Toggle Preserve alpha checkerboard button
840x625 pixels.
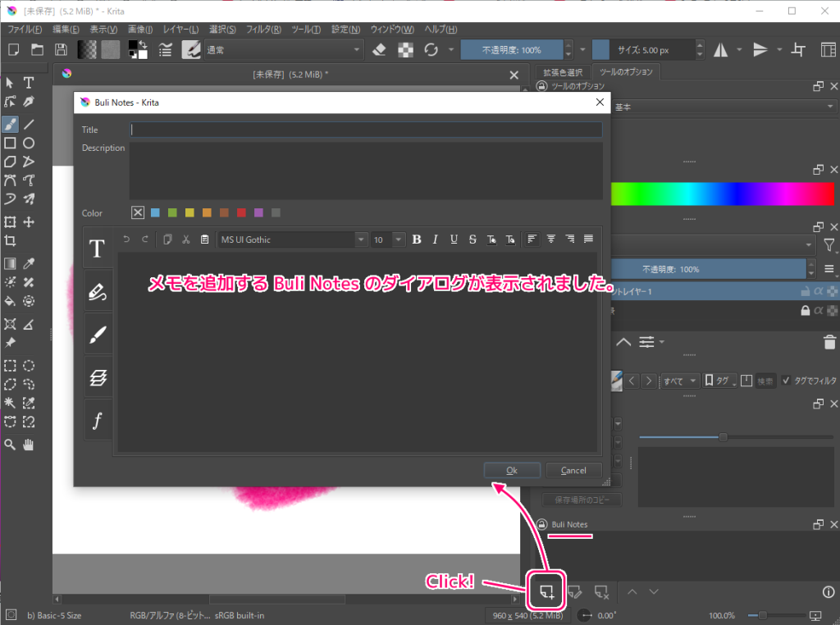pos(405,50)
